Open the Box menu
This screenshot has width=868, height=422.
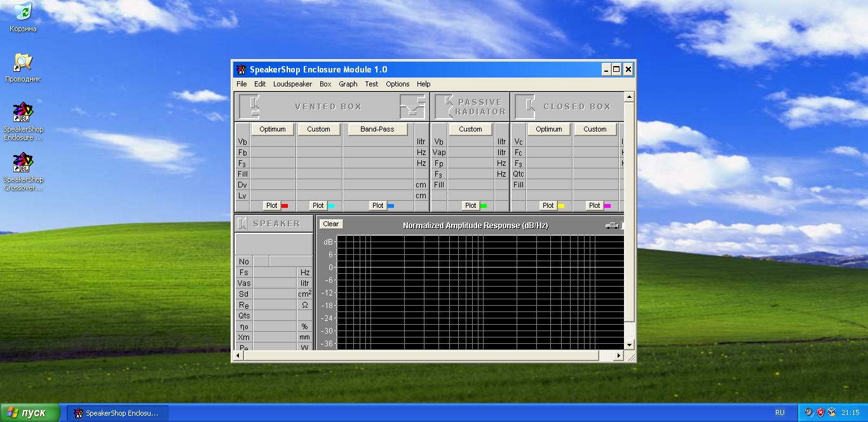point(325,84)
